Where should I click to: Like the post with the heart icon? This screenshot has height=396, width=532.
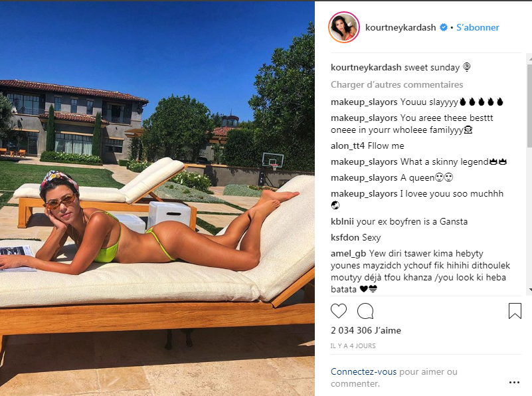pos(339,311)
